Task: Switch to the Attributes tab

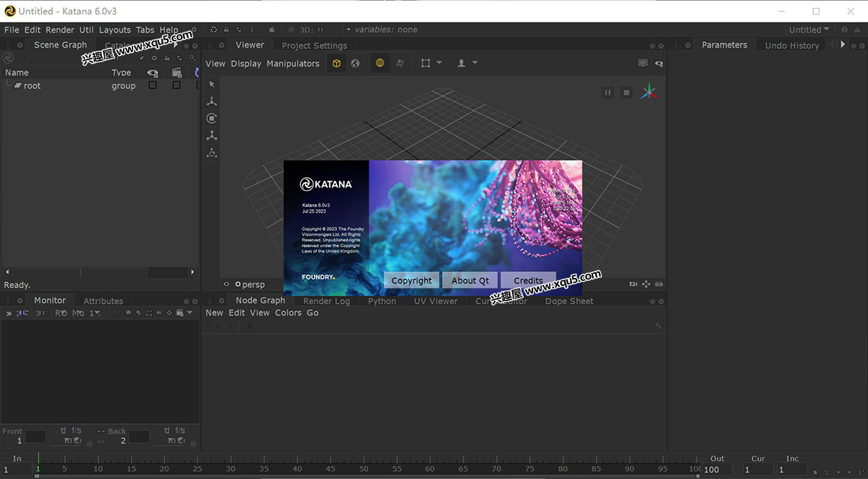Action: (x=103, y=301)
